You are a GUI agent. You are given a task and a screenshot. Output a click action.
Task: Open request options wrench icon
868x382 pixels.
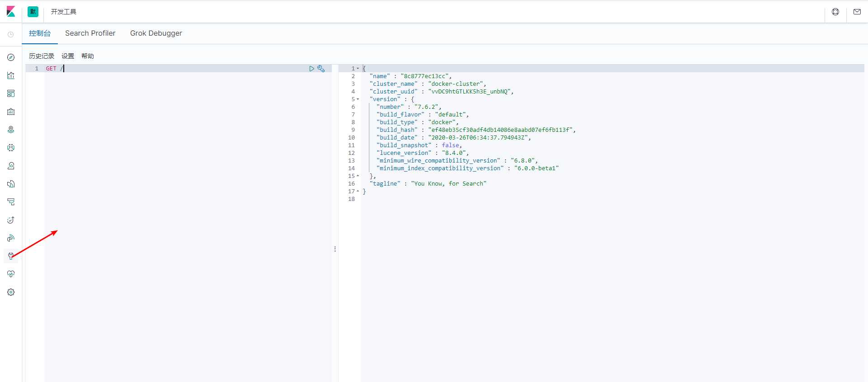(321, 69)
